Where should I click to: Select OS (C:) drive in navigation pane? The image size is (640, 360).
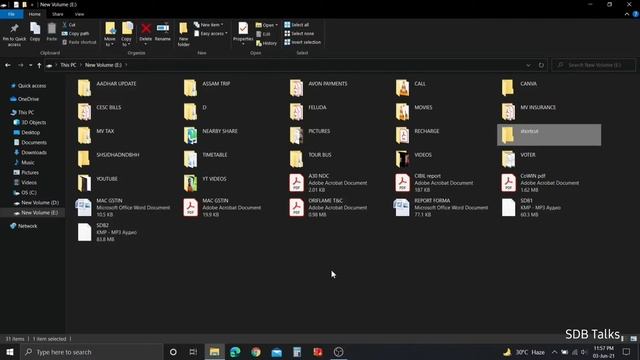click(x=29, y=193)
